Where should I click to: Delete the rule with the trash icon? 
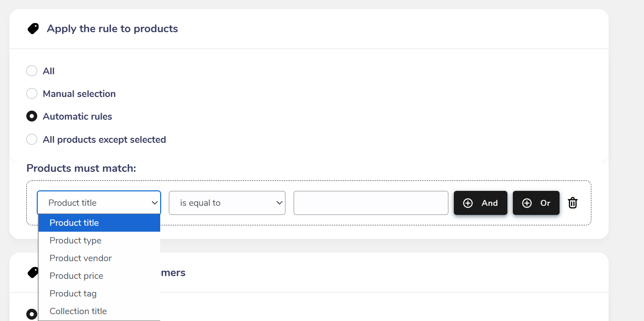(x=573, y=203)
